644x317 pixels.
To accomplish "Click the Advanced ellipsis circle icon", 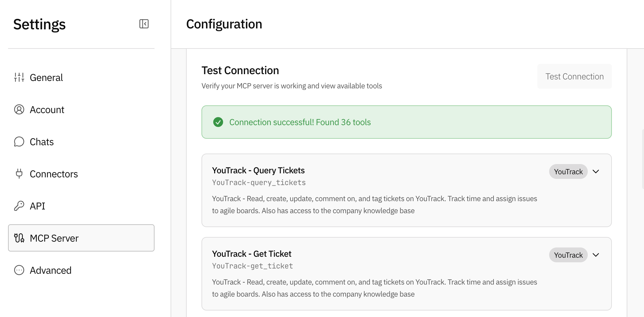I will tap(19, 270).
